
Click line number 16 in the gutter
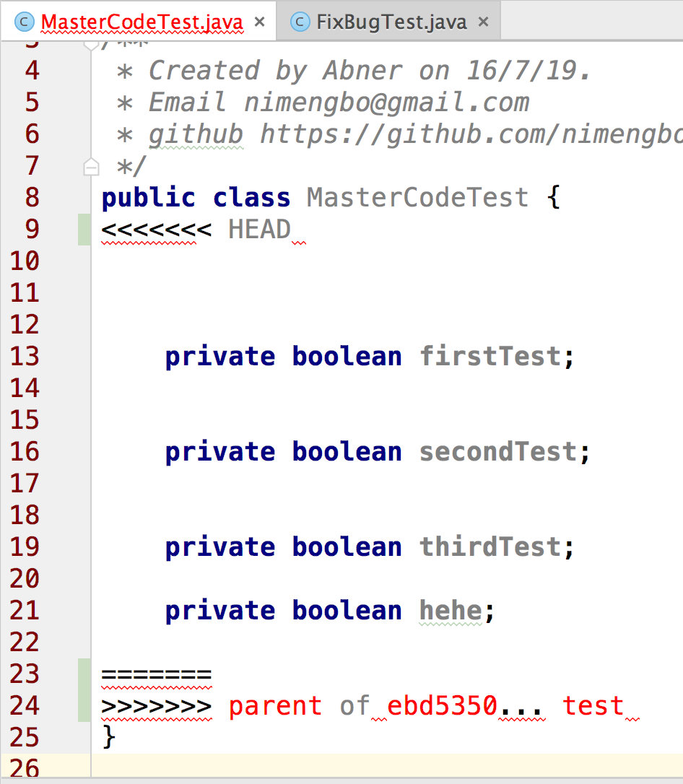click(x=25, y=452)
